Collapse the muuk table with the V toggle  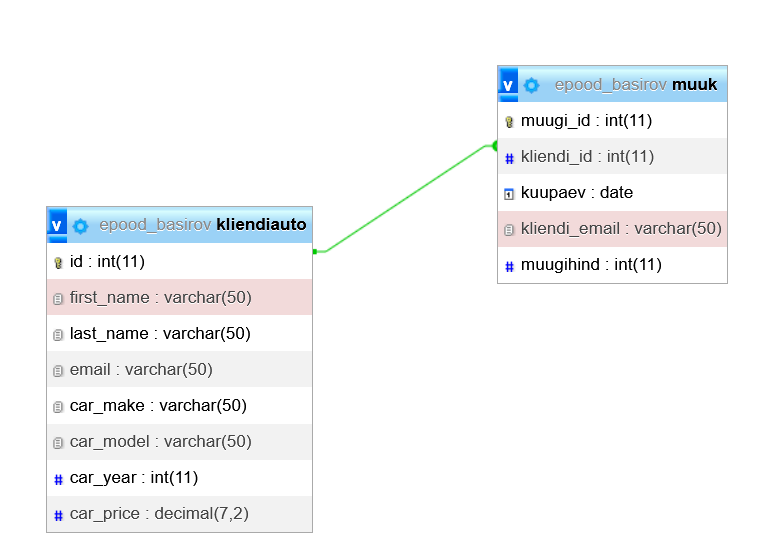coord(508,85)
